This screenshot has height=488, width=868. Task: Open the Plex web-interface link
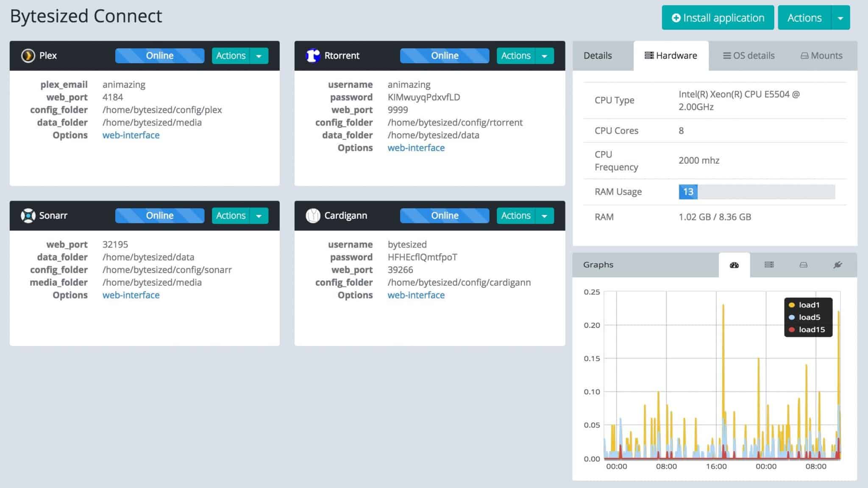[x=131, y=135]
